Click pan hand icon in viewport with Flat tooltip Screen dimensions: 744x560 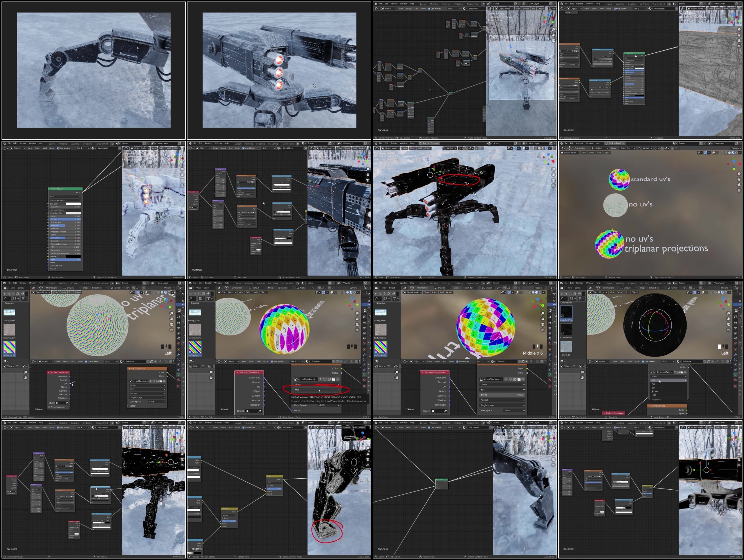357,319
